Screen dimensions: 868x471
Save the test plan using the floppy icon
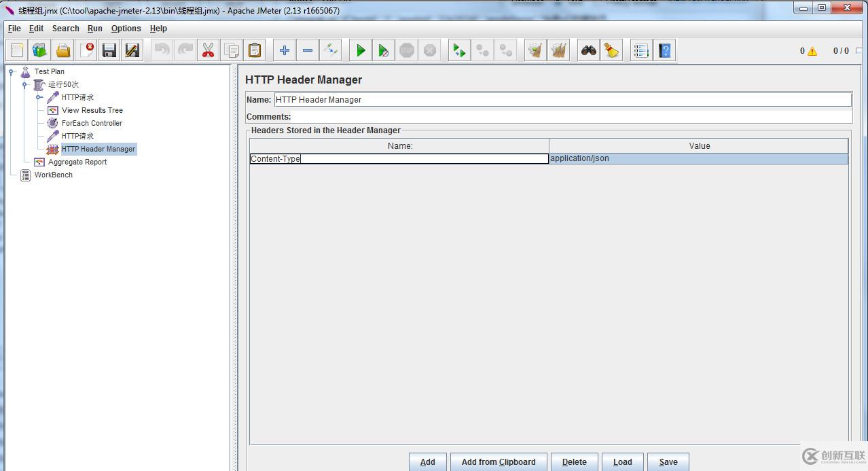109,50
